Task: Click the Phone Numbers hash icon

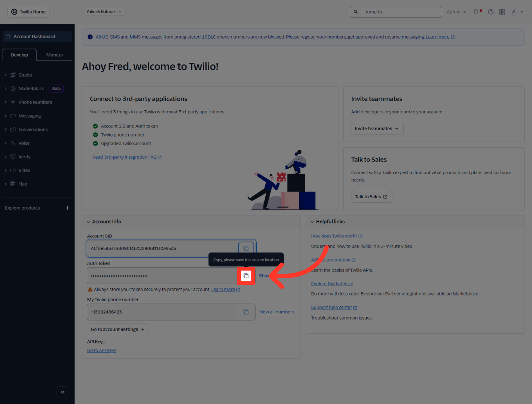Action: click(x=13, y=102)
